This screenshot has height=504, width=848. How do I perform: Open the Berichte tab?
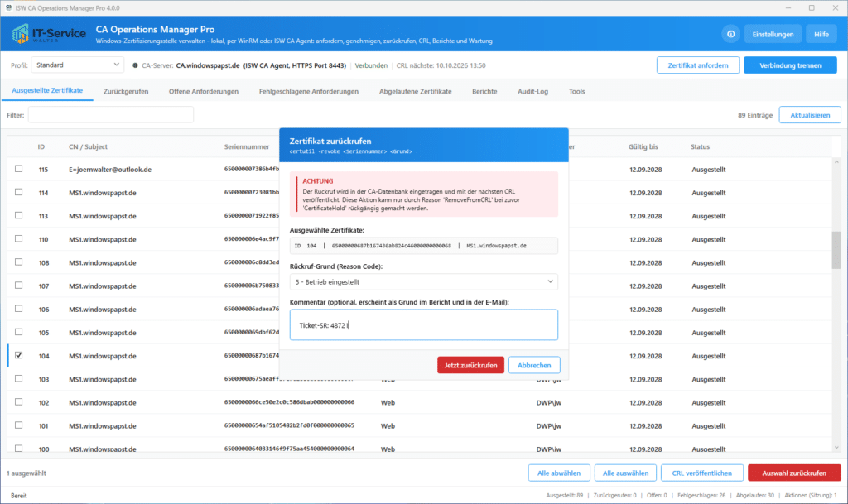coord(484,91)
